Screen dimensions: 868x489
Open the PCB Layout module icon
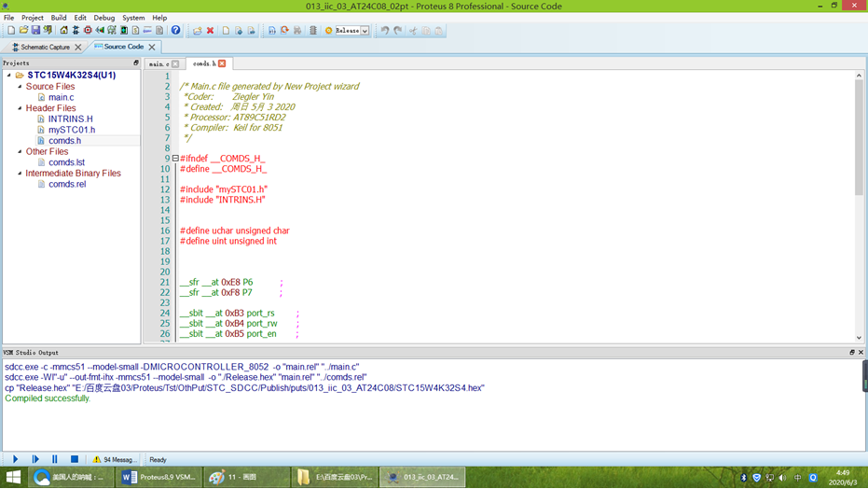88,31
